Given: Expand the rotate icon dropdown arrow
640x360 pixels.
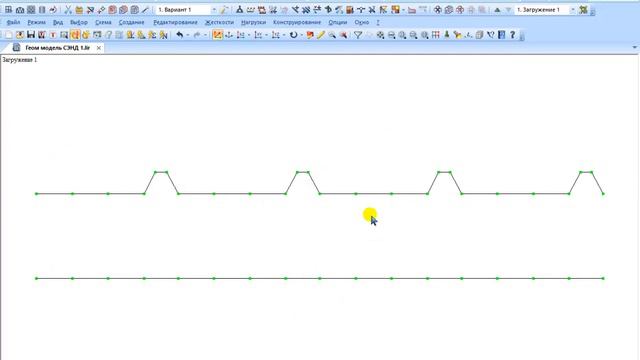Looking at the screenshot, I should pos(301,35).
